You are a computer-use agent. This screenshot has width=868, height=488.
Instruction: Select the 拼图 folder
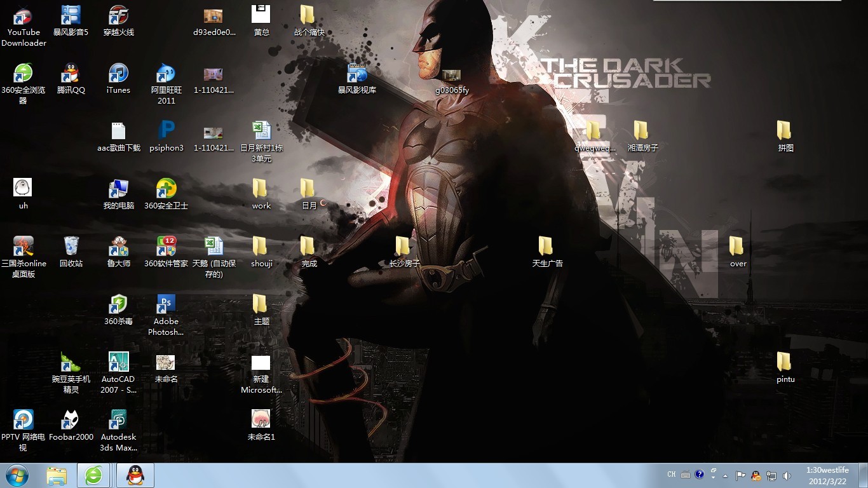tap(785, 137)
